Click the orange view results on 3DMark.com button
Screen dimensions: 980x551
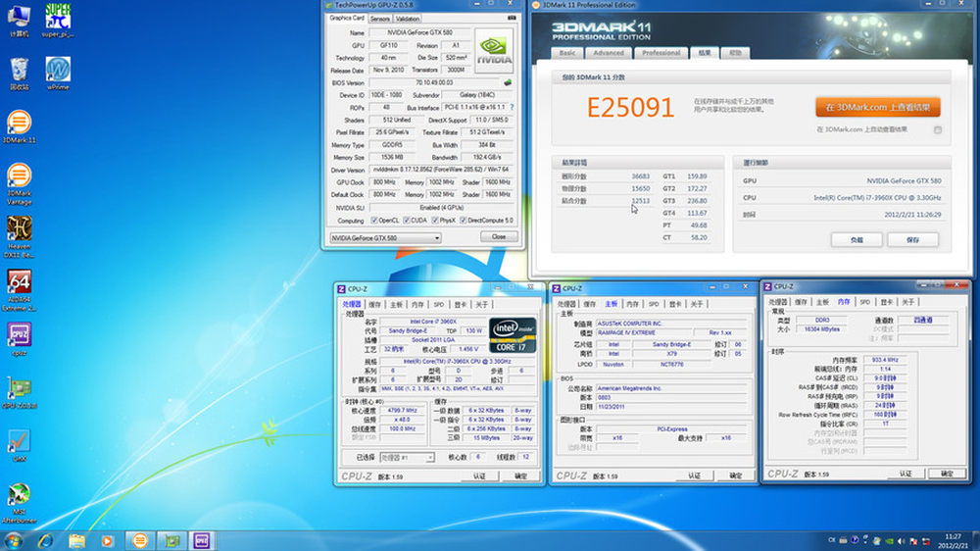[x=877, y=107]
